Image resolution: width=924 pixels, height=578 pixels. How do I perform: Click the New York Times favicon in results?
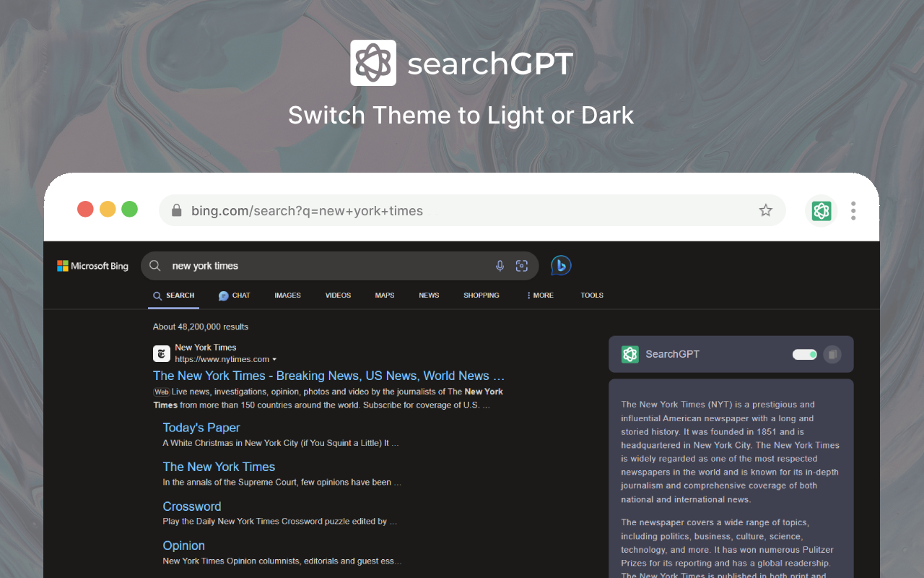161,353
